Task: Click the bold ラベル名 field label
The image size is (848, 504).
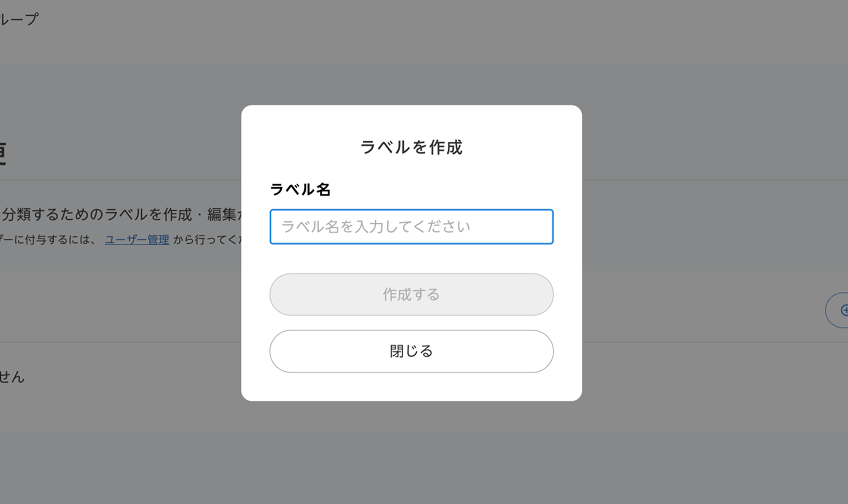Action: [300, 190]
